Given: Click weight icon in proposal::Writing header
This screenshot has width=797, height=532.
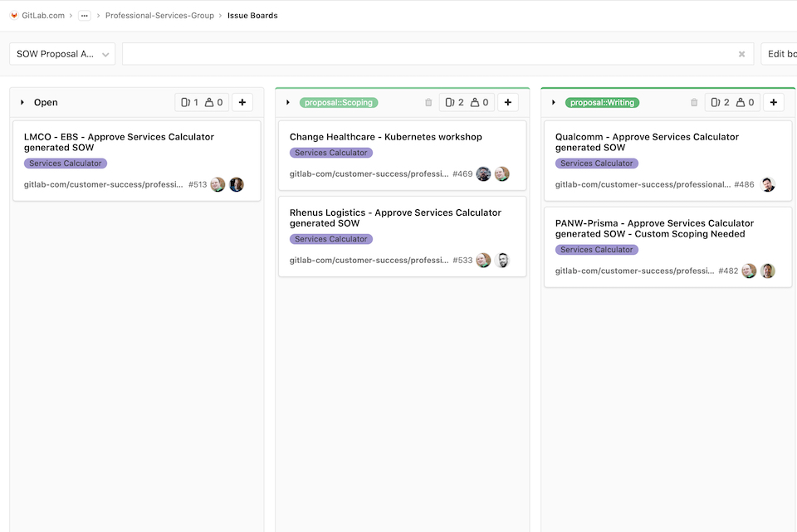Looking at the screenshot, I should (x=741, y=102).
